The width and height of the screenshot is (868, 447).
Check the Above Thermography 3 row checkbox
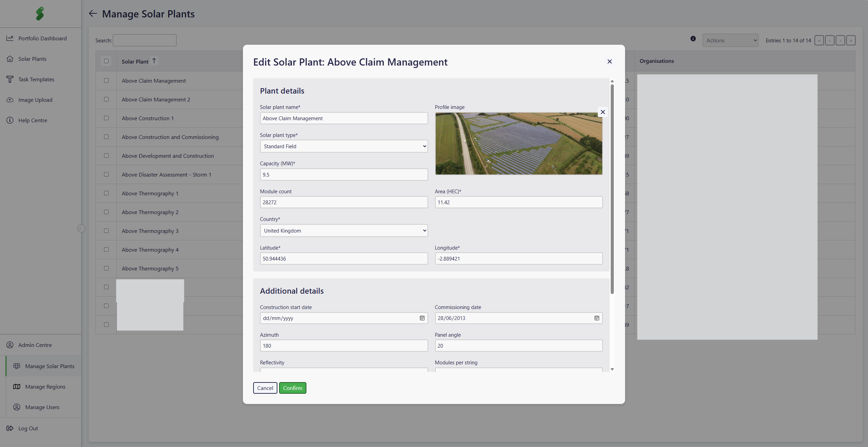tap(106, 231)
